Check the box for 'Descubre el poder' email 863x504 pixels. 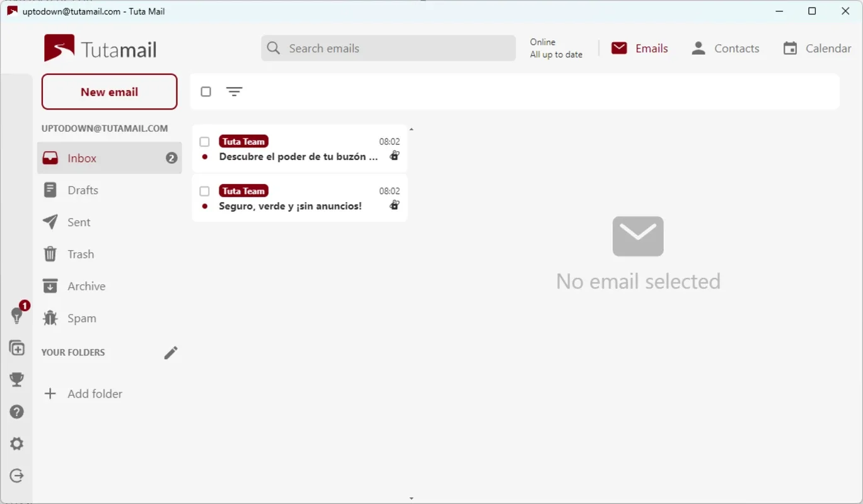[204, 142]
